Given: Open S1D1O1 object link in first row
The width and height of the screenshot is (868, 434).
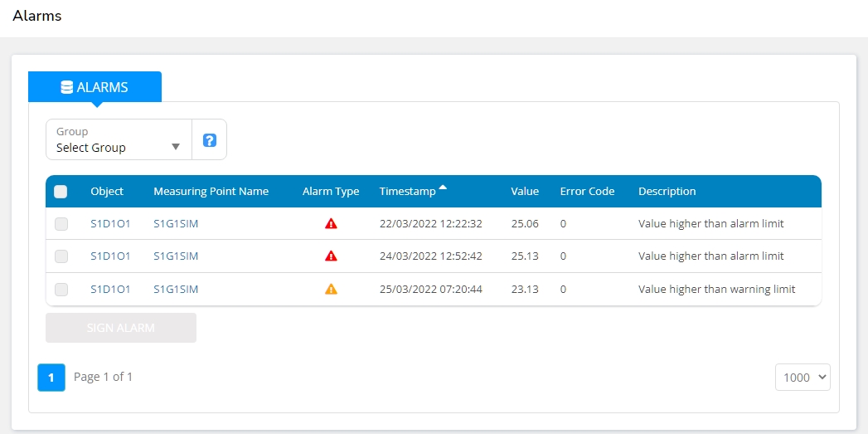Looking at the screenshot, I should (110, 224).
